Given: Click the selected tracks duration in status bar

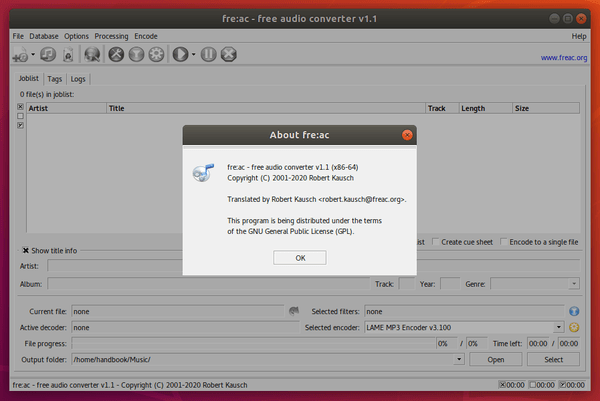Looking at the screenshot, I should pyautogui.click(x=512, y=385).
